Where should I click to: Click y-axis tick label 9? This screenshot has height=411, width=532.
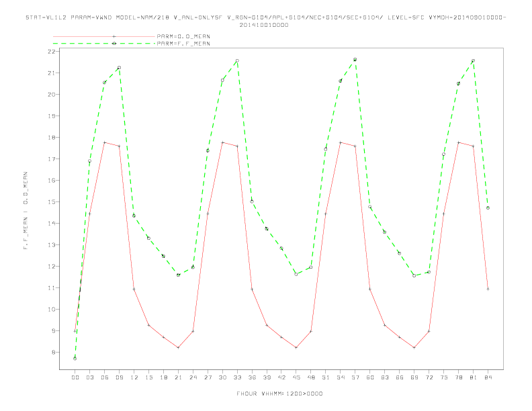coord(53,331)
